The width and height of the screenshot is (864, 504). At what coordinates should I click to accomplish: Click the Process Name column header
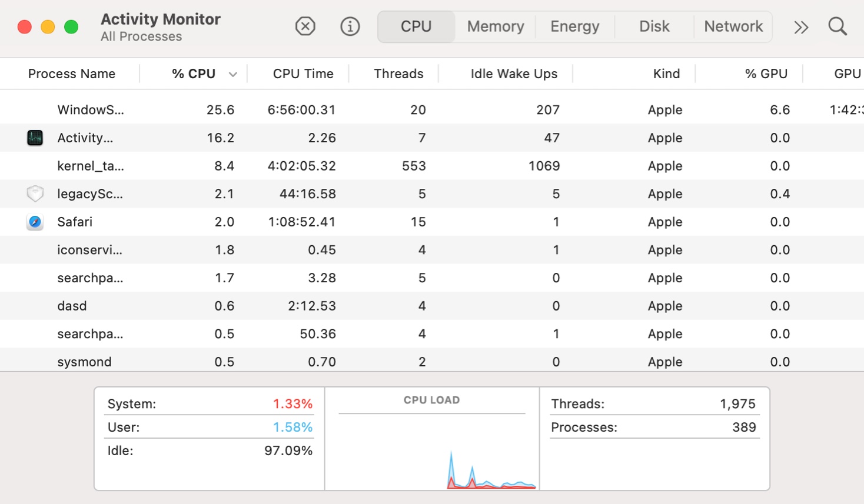[71, 74]
